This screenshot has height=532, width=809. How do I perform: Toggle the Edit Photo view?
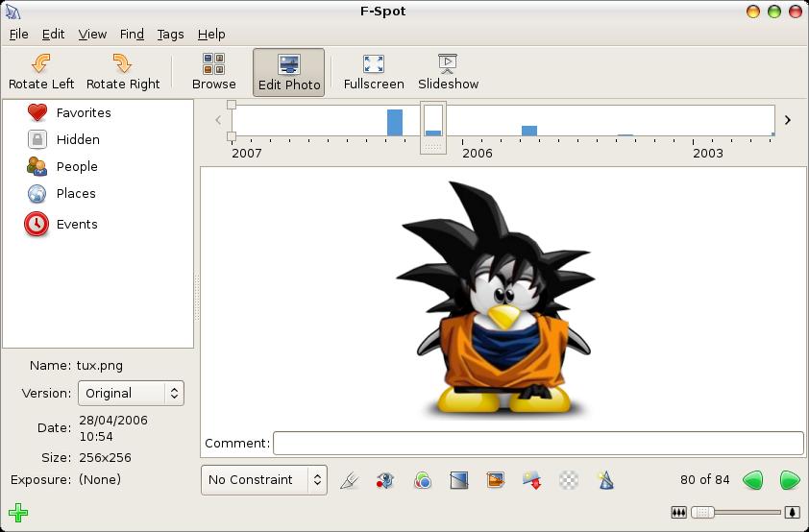pyautogui.click(x=289, y=73)
